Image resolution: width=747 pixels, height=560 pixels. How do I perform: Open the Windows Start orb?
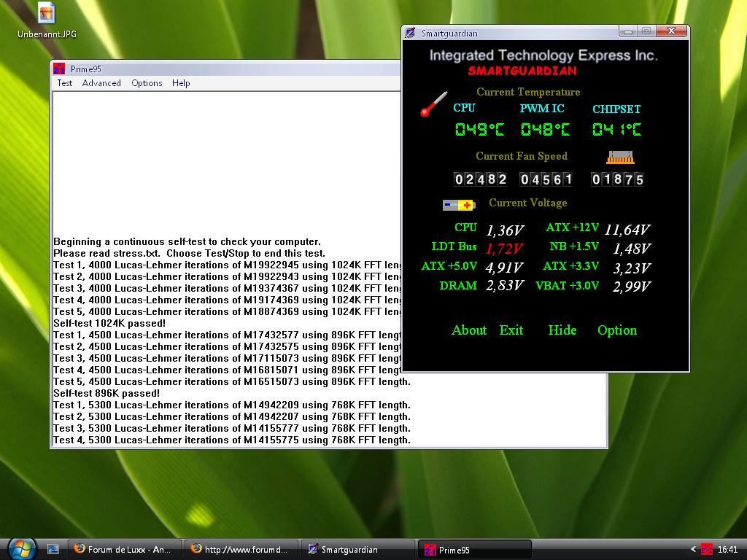(20, 549)
